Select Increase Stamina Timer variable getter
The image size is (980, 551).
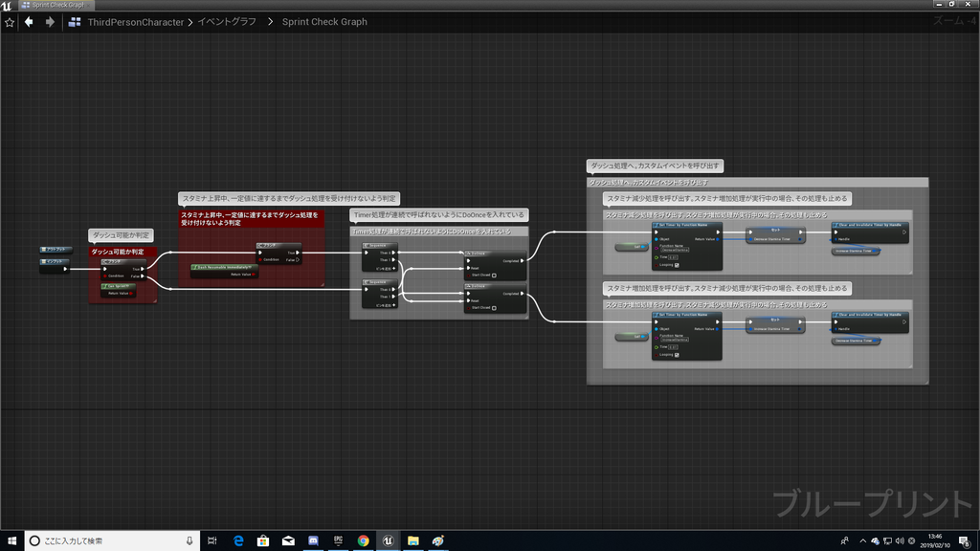(x=855, y=252)
